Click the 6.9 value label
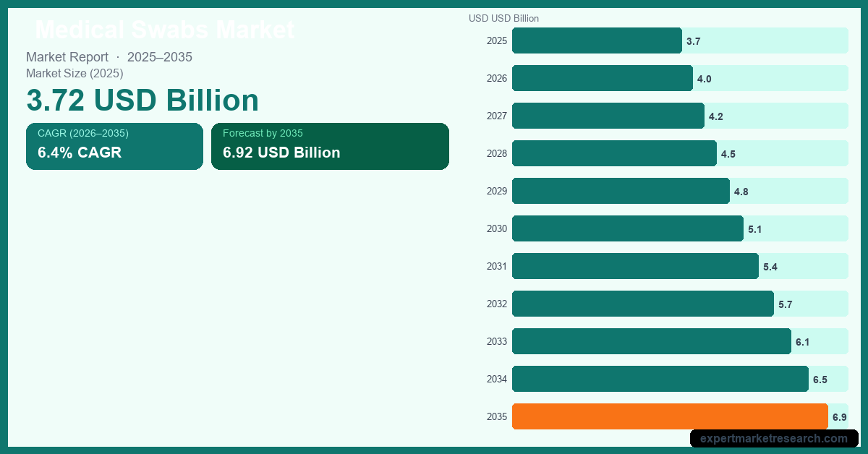Image resolution: width=868 pixels, height=454 pixels. (839, 417)
